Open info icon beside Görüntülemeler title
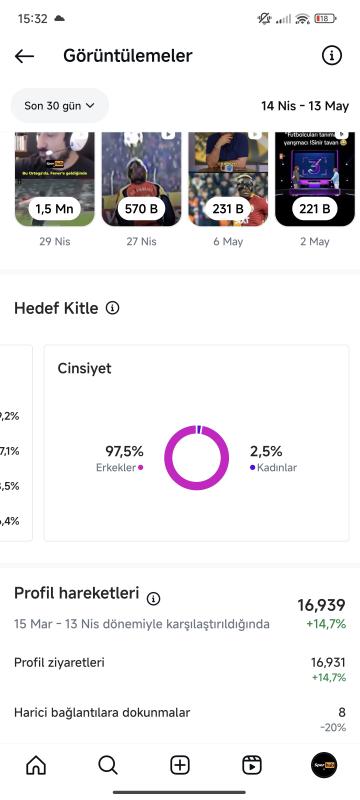Screen dimensions: 360x800 331,55
